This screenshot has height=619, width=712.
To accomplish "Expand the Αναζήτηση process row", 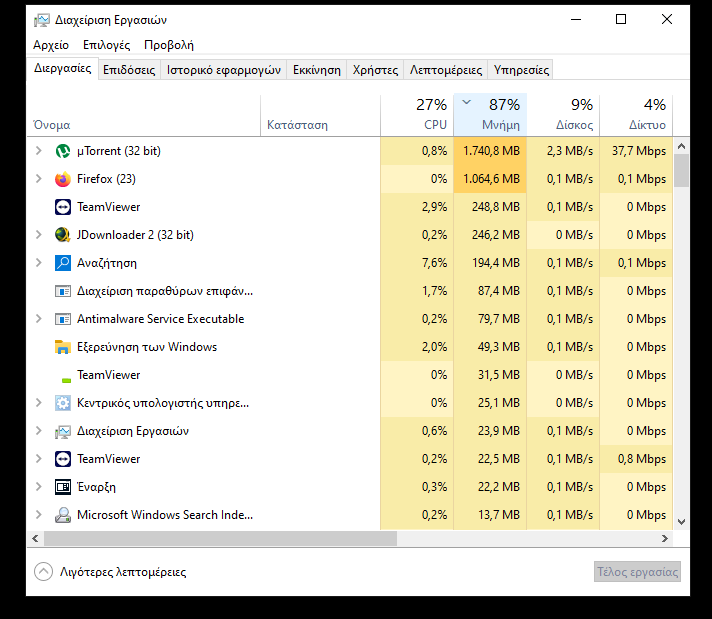I will (x=39, y=263).
